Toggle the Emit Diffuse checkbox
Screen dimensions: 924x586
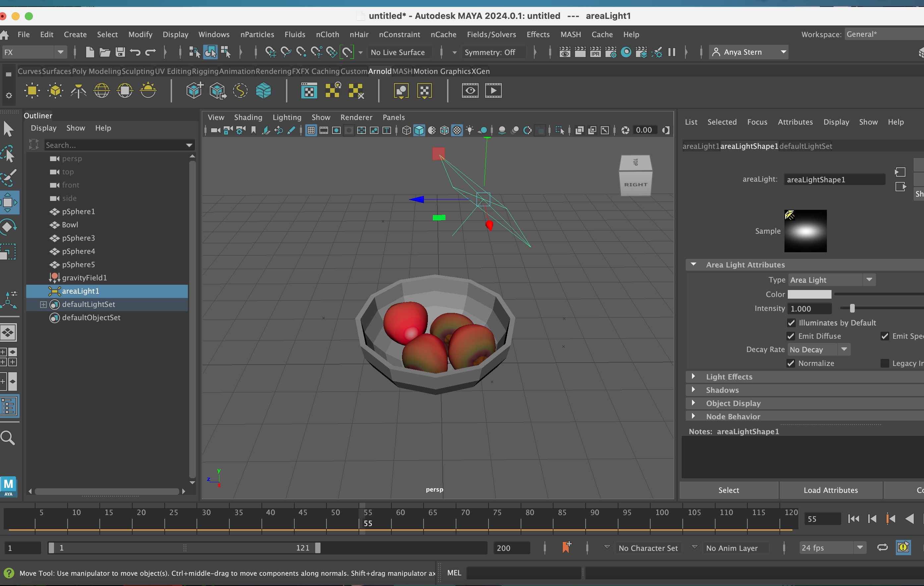point(791,336)
